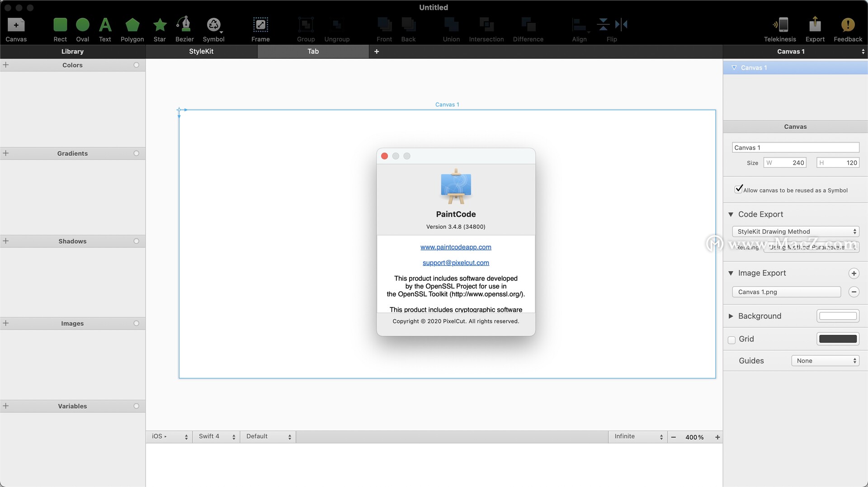868x487 pixels.
Task: Switch to the StyleKit tab
Action: (201, 52)
